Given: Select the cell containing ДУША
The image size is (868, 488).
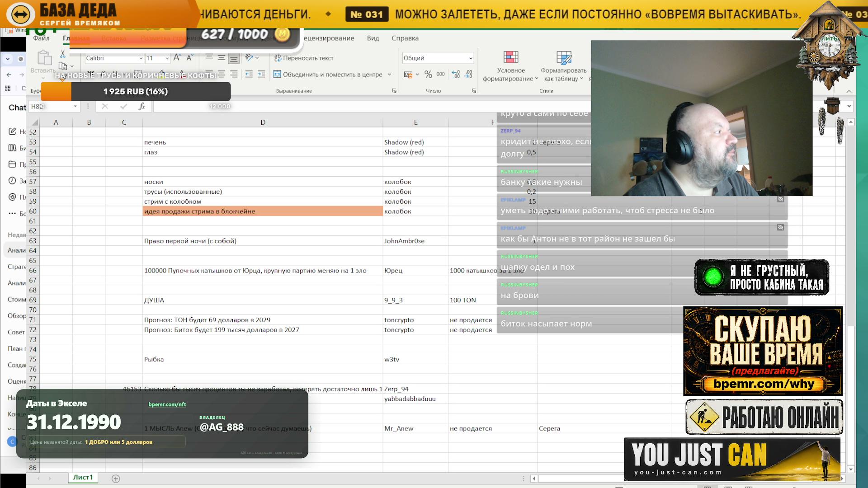Looking at the screenshot, I should click(x=263, y=300).
